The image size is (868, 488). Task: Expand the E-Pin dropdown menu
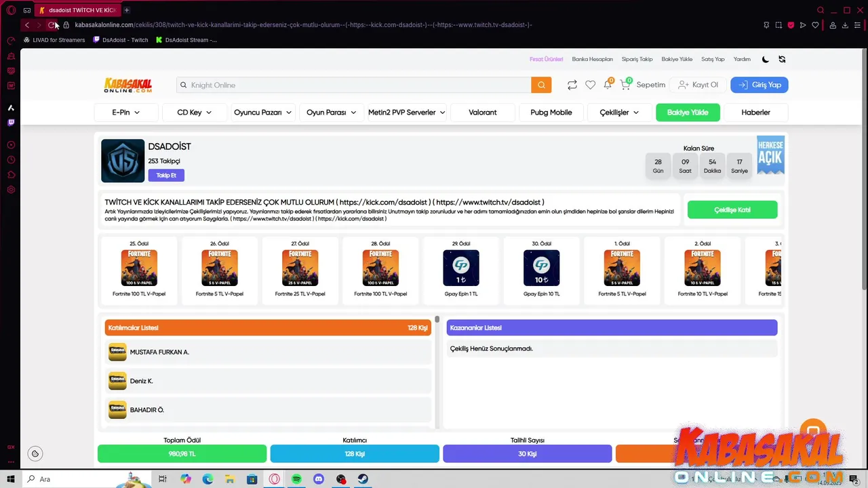pos(126,113)
